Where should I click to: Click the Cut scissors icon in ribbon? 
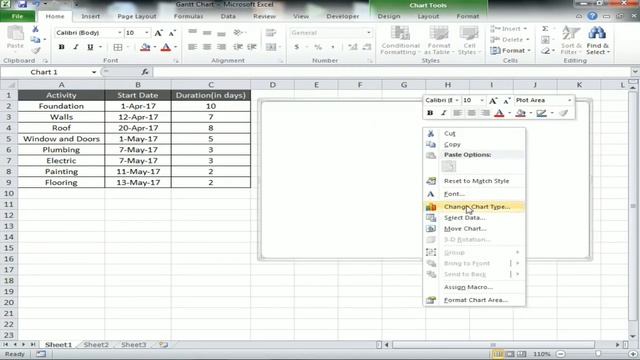click(x=36, y=29)
